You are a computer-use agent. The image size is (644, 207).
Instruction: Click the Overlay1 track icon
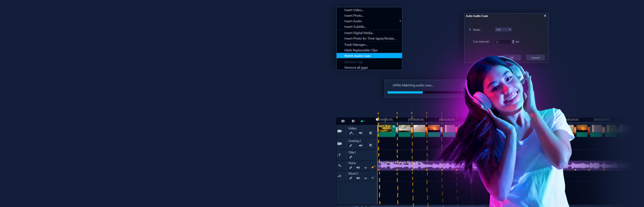click(x=339, y=143)
